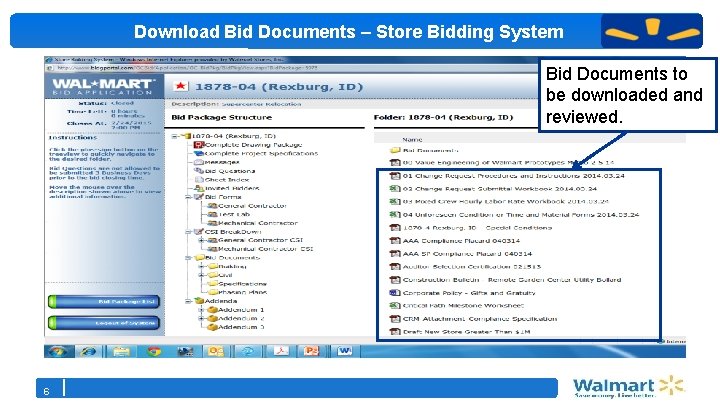720x405 pixels.
Task: Open PDF icon for 00 Value Engineering document
Action: coord(395,162)
